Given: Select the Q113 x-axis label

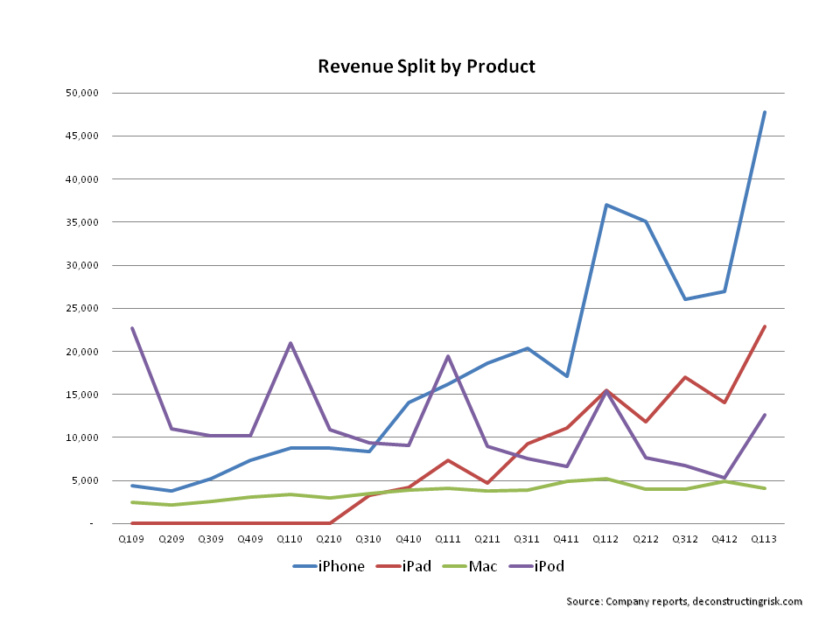Looking at the screenshot, I should [x=765, y=540].
